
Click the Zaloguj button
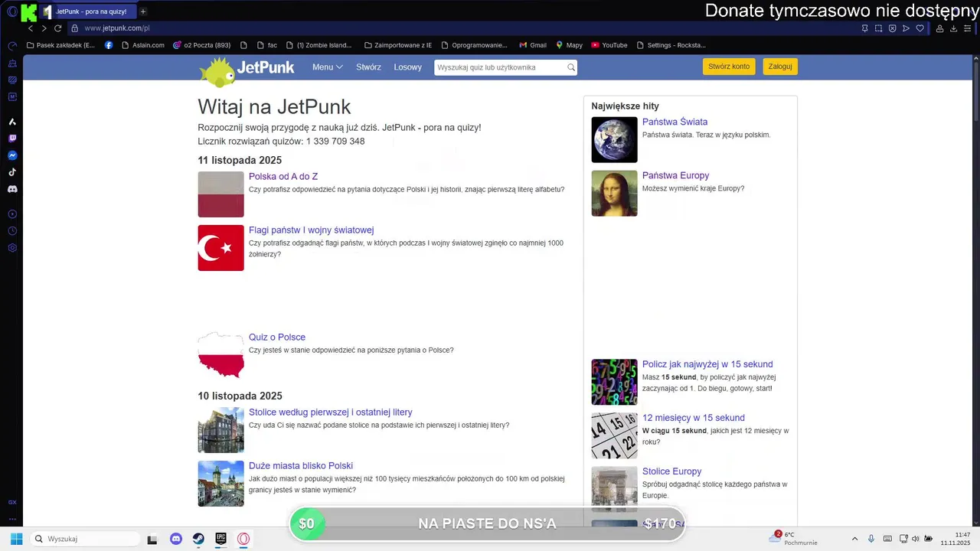click(780, 67)
